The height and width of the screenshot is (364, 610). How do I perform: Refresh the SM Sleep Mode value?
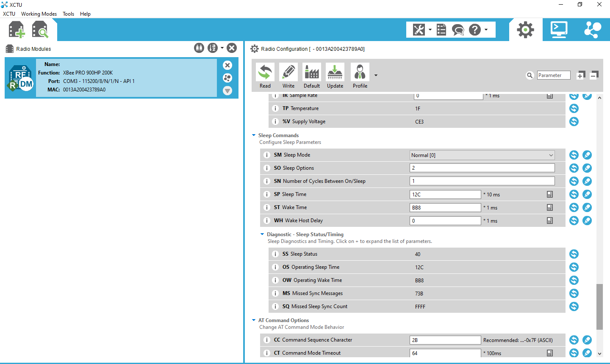click(x=574, y=155)
